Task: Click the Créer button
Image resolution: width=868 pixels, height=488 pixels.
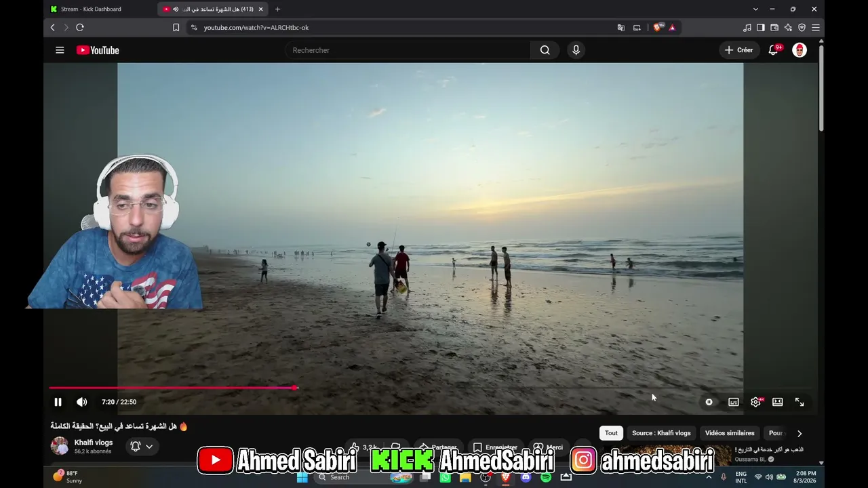Action: (738, 50)
